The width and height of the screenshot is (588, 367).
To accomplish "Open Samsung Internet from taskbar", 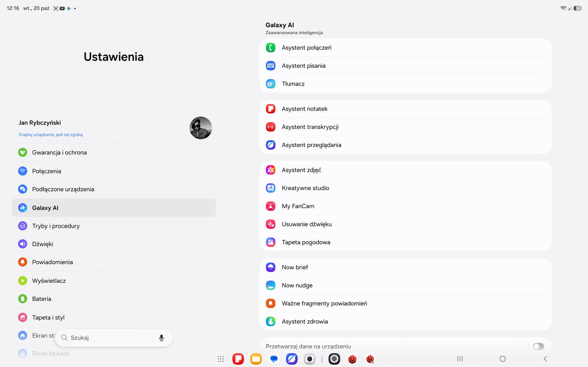I will [x=292, y=359].
